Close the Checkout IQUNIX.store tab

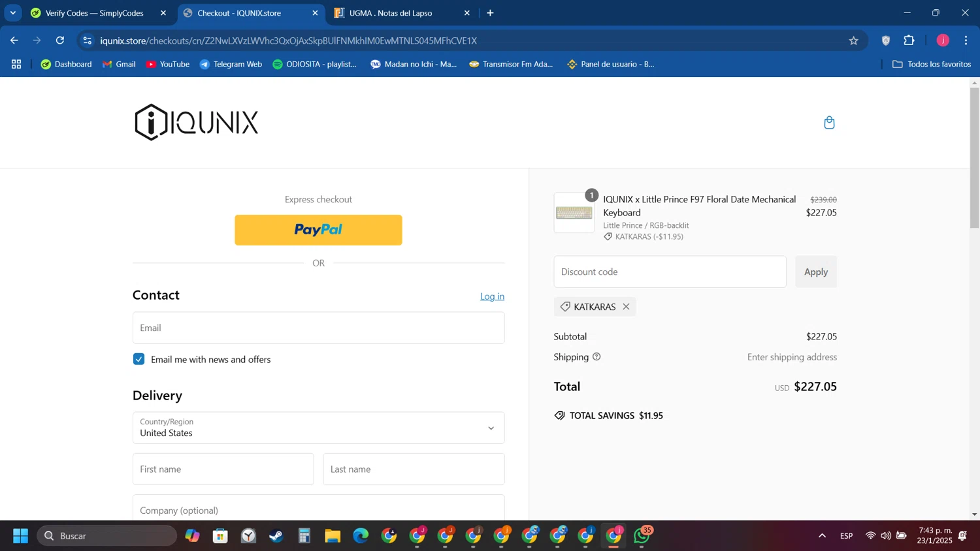(316, 13)
